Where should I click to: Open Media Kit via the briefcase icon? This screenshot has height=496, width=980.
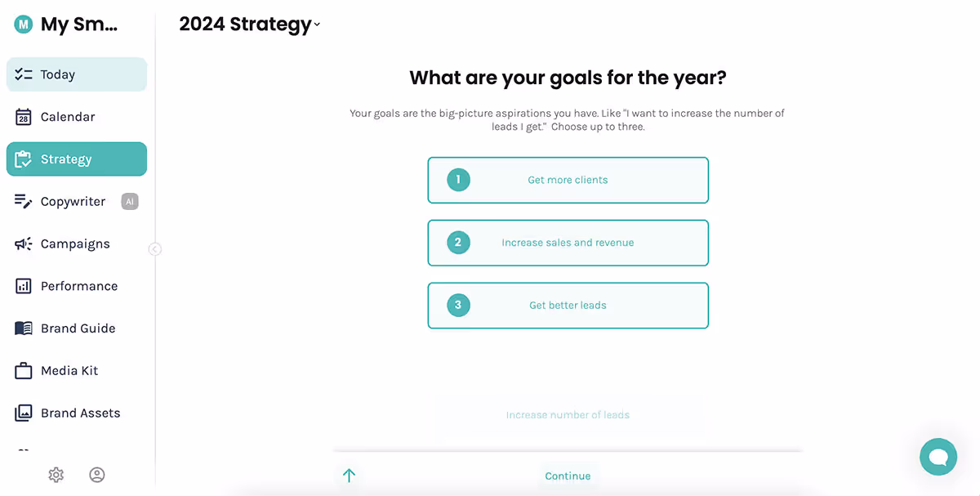pos(23,370)
